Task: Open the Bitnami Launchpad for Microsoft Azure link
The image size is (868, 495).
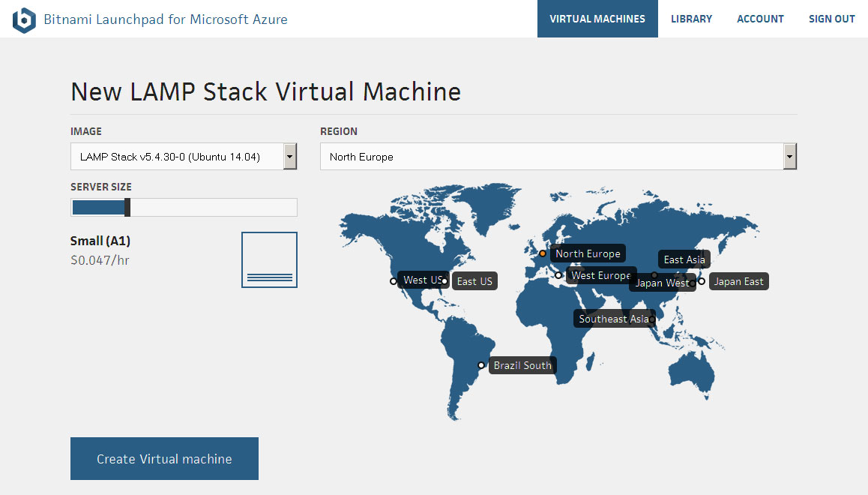Action: 166,19
